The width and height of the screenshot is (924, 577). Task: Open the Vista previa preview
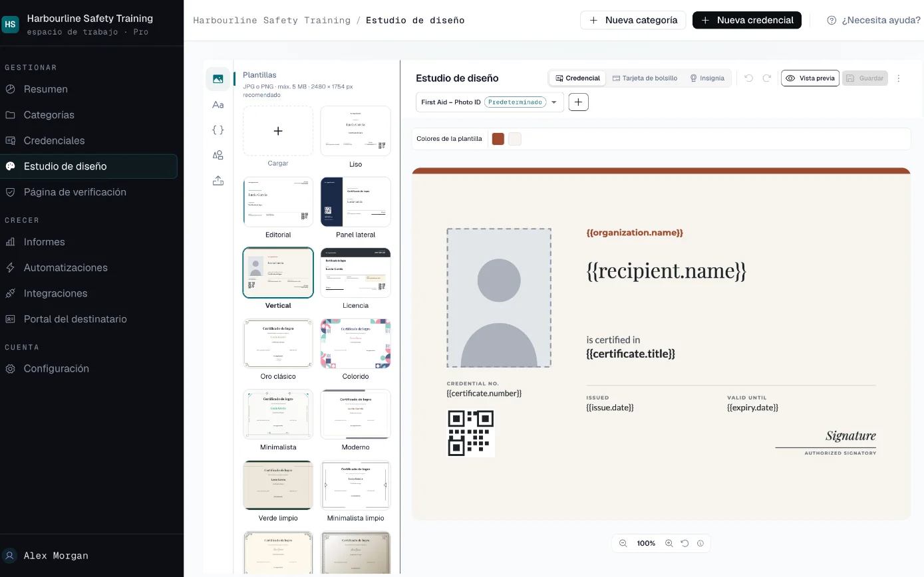pyautogui.click(x=810, y=78)
